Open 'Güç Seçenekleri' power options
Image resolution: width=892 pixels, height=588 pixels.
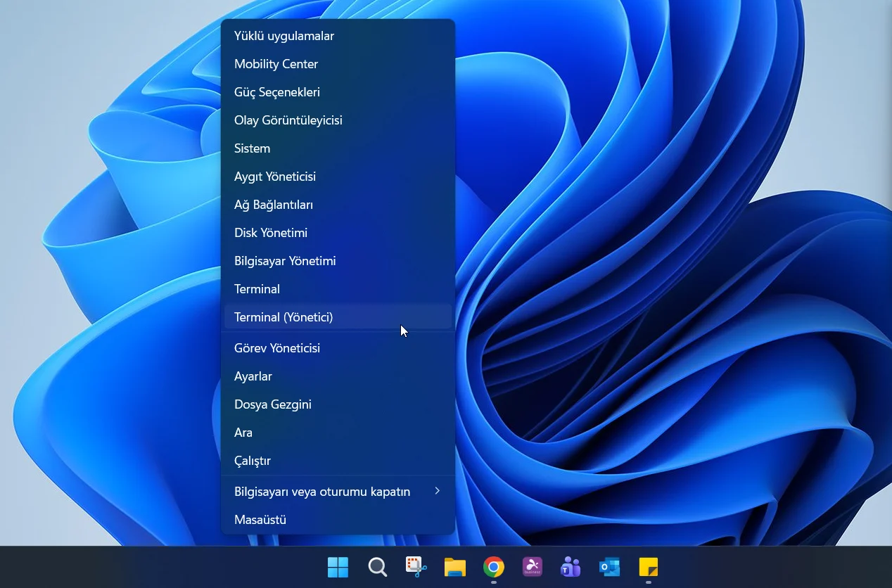point(338,92)
